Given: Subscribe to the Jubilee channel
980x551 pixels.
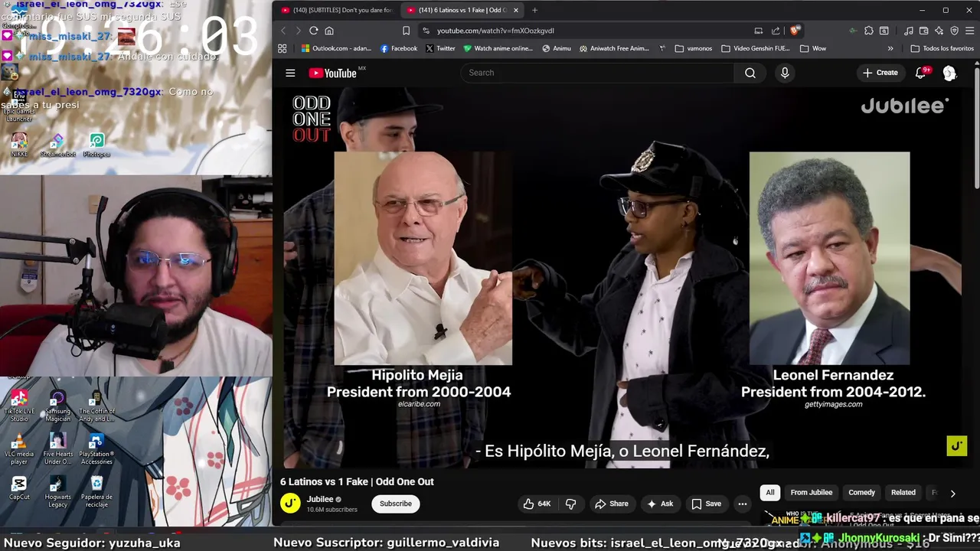Looking at the screenshot, I should click(396, 504).
